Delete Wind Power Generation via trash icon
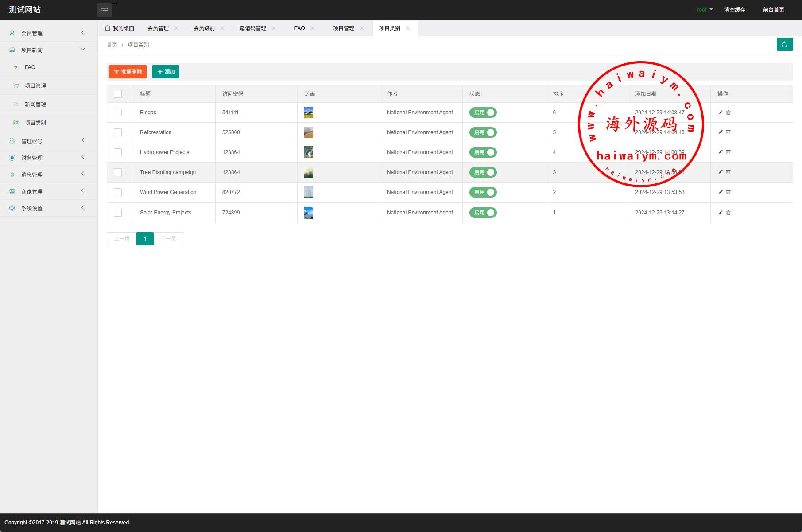Screen dimensions: 802x532 tap(728, 192)
